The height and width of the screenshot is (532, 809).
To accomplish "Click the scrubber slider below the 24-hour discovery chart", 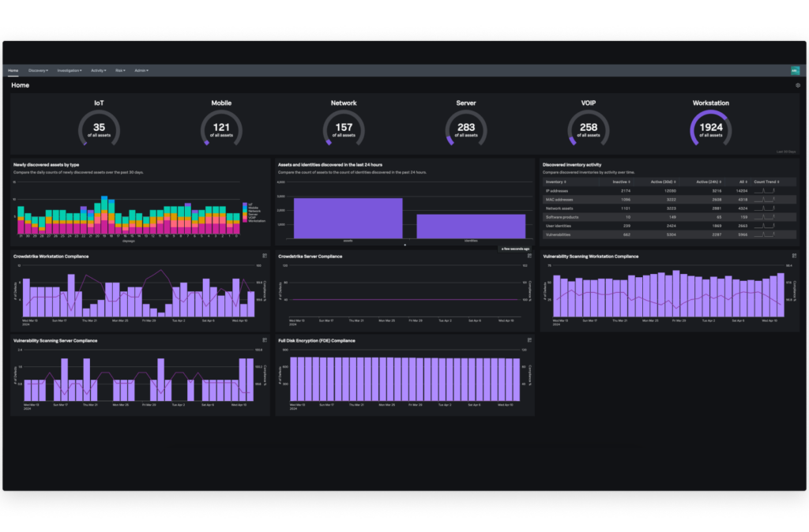I will click(404, 245).
